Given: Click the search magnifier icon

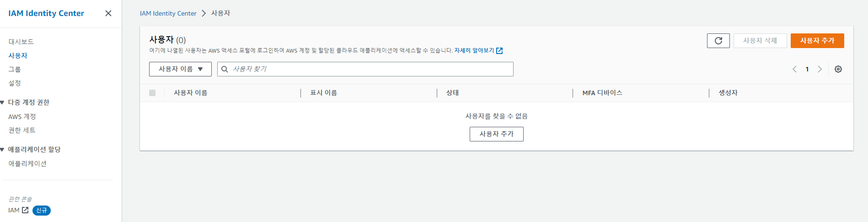Looking at the screenshot, I should (225, 69).
